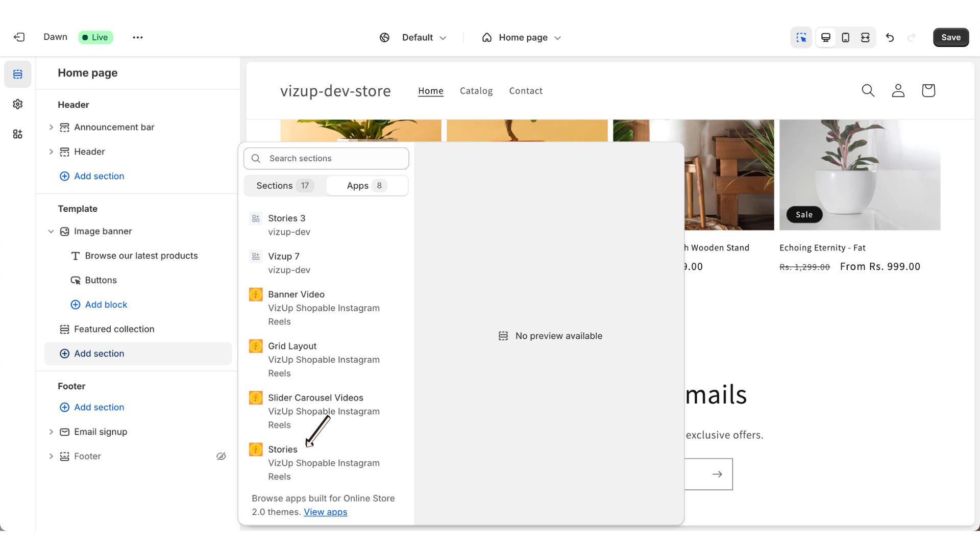Screen dimensions: 980x551
Task: Click the cart icon in the store preview
Action: click(928, 90)
